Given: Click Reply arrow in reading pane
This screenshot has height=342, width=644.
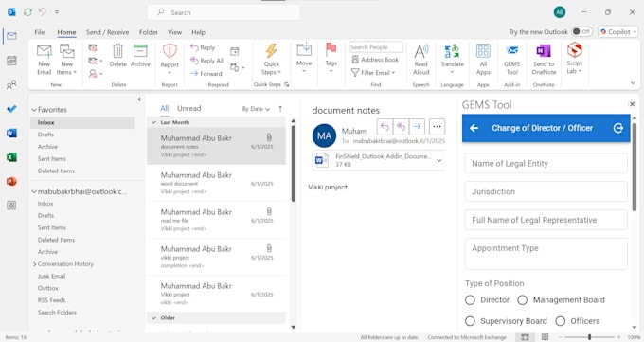Looking at the screenshot, I should [385, 127].
